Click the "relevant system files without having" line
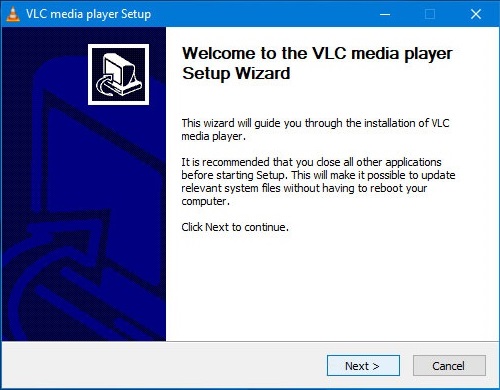Image resolution: width=500 pixels, height=390 pixels. [x=304, y=188]
